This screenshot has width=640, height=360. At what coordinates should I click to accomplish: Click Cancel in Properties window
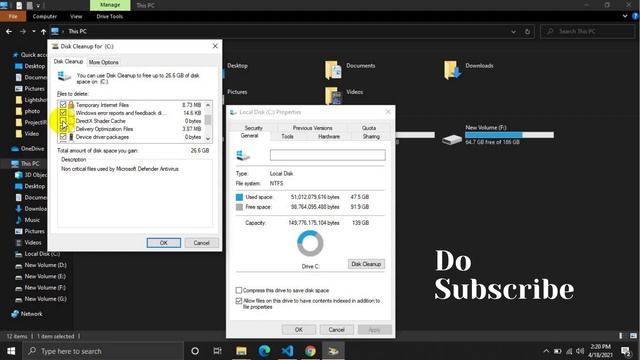pyautogui.click(x=336, y=329)
